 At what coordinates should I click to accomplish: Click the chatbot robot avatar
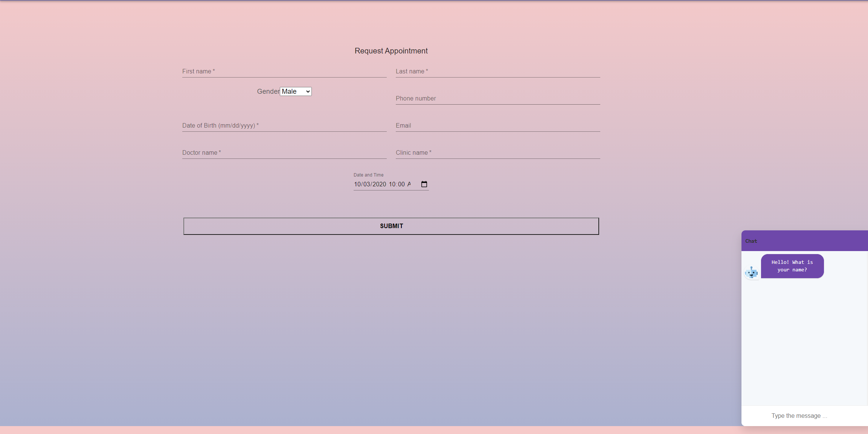pyautogui.click(x=751, y=272)
